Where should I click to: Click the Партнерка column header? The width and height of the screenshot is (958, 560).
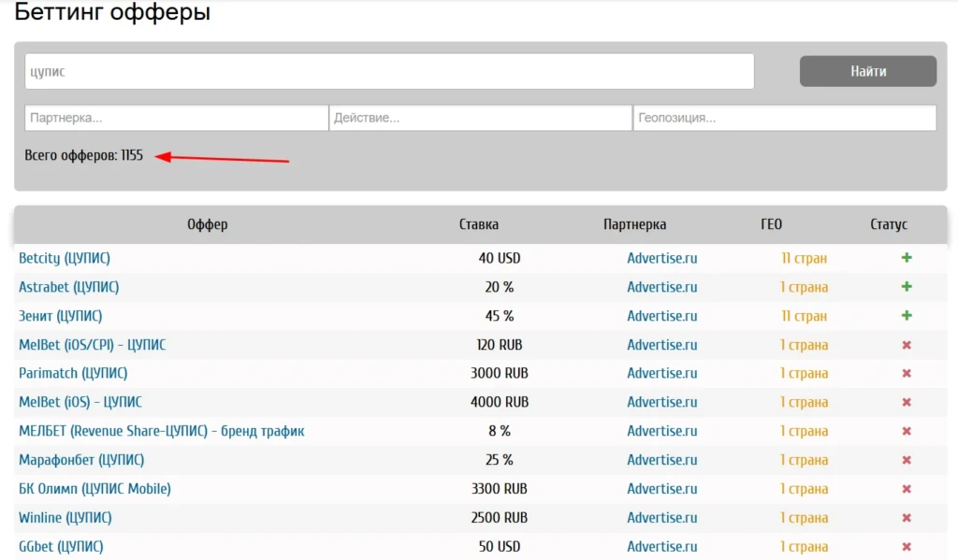pos(634,224)
